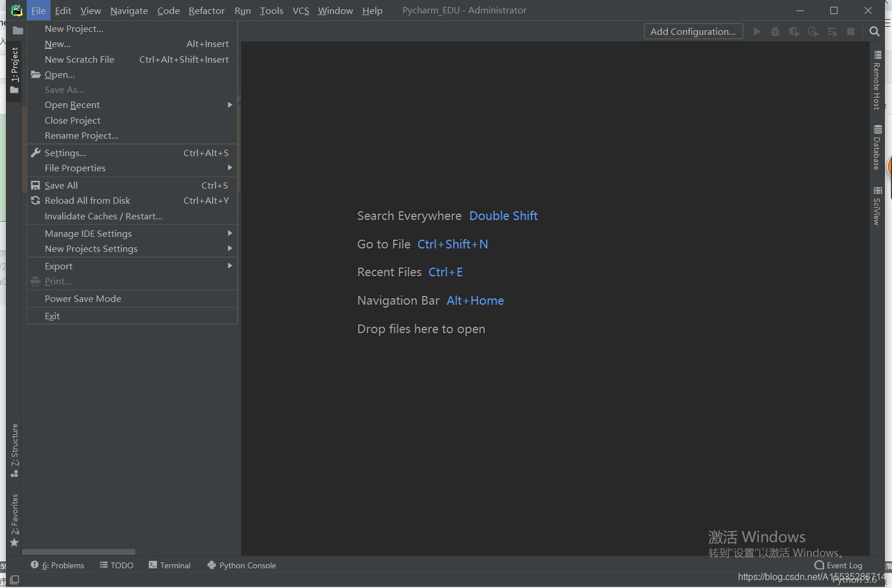Click Add Configuration button
The image size is (892, 588).
[x=693, y=31]
